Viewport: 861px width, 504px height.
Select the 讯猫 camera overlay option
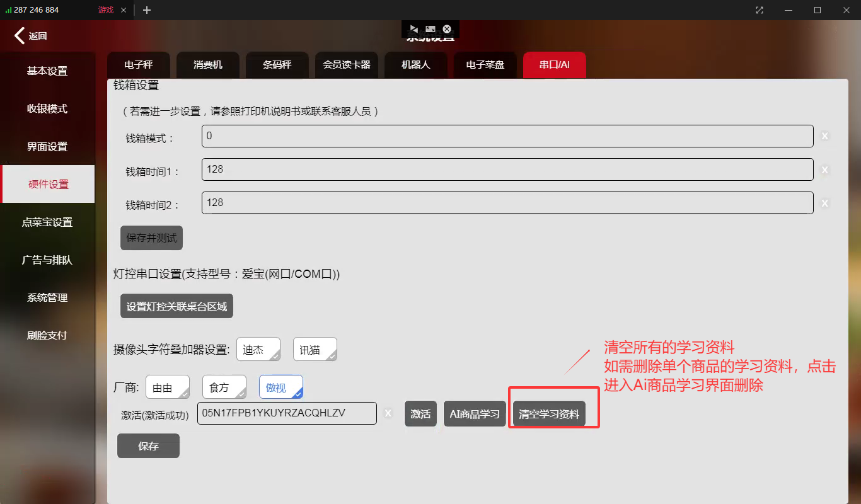point(315,350)
